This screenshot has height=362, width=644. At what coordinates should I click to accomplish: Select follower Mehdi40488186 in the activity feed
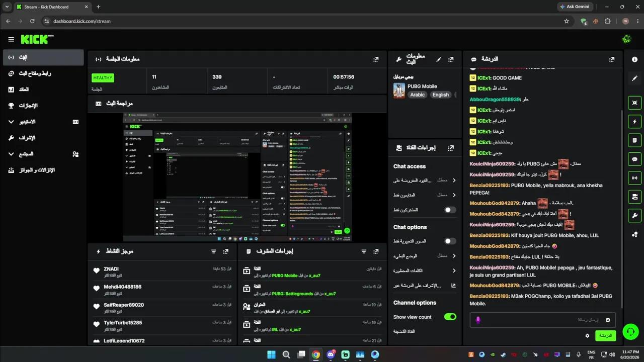[x=123, y=287]
